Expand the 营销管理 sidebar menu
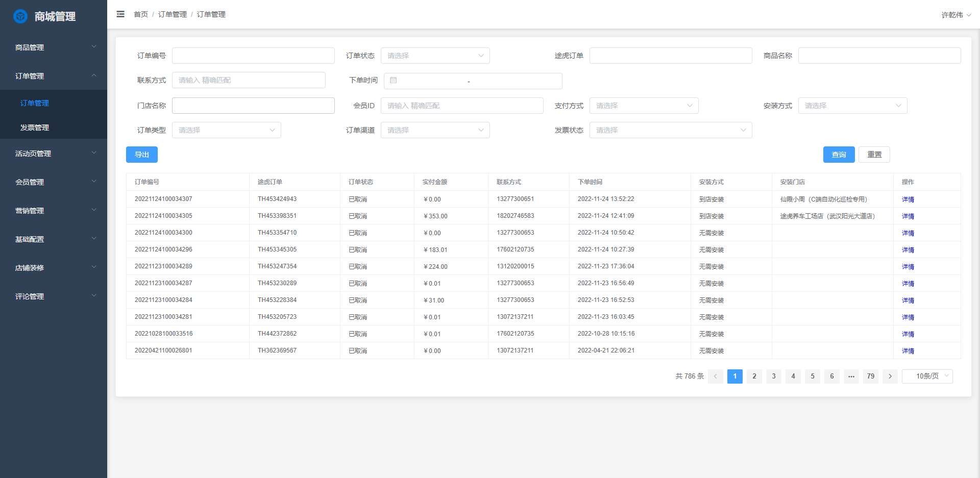 pyautogui.click(x=54, y=211)
